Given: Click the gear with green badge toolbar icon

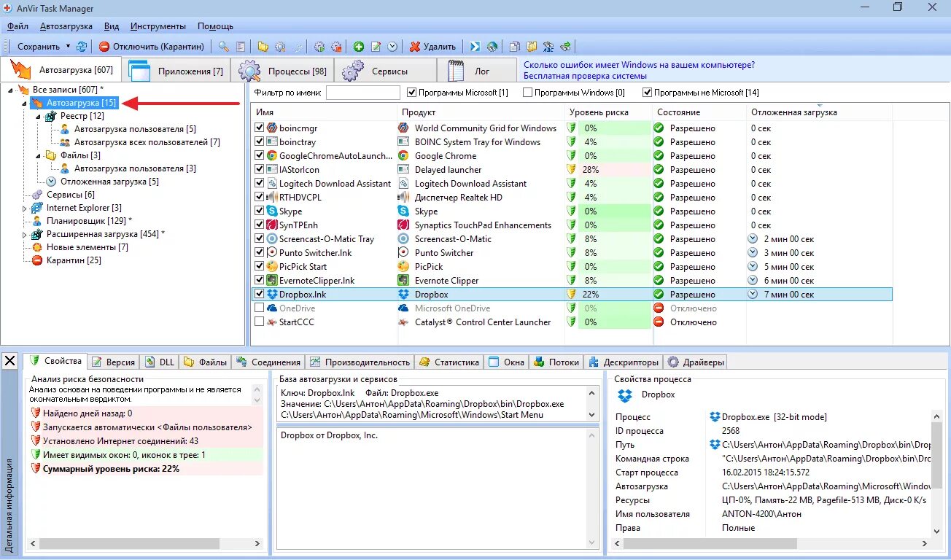Looking at the screenshot, I should (x=319, y=47).
